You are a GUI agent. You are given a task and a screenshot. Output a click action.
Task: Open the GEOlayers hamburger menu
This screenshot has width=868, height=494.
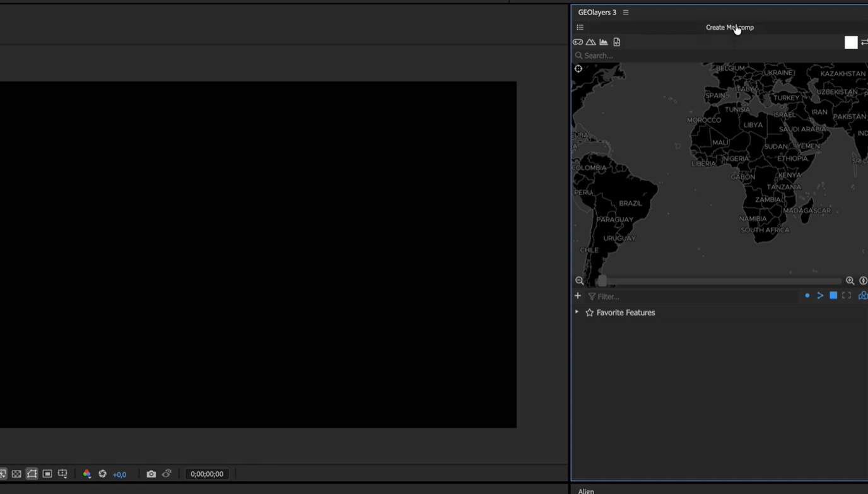pyautogui.click(x=580, y=26)
